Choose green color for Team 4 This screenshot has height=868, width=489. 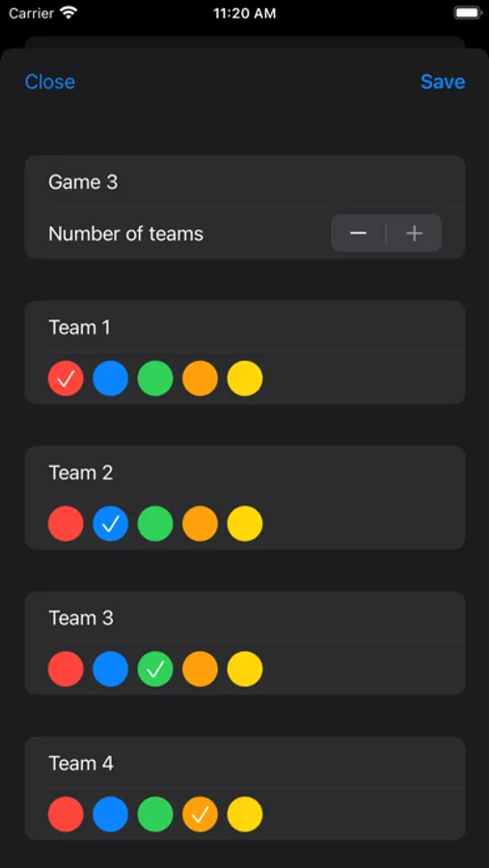click(x=155, y=814)
